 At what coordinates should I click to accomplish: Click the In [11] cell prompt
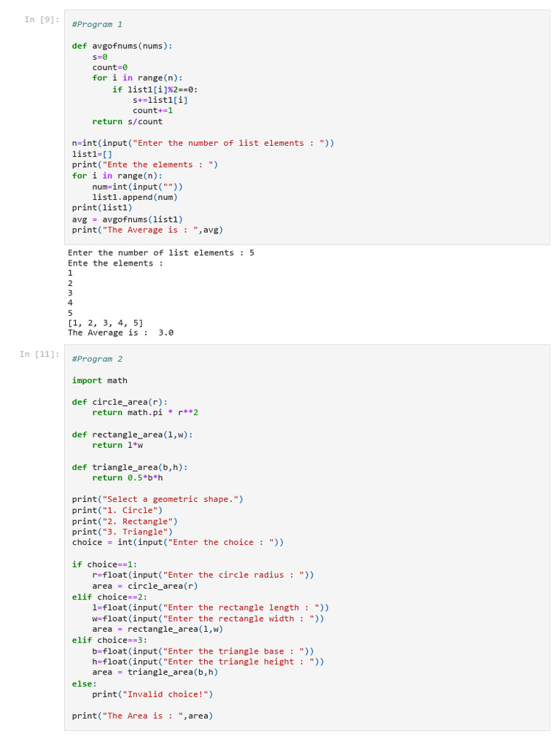[x=39, y=355]
